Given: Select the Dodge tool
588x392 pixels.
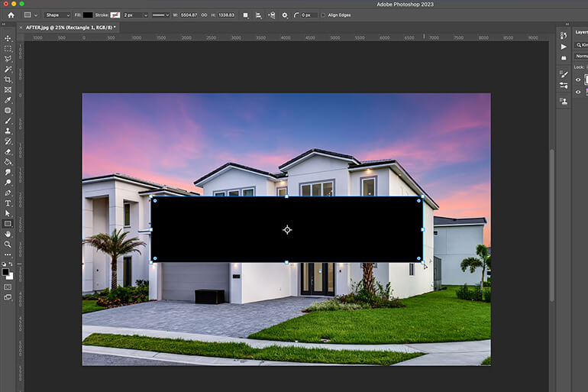Looking at the screenshot, I should coord(8,183).
